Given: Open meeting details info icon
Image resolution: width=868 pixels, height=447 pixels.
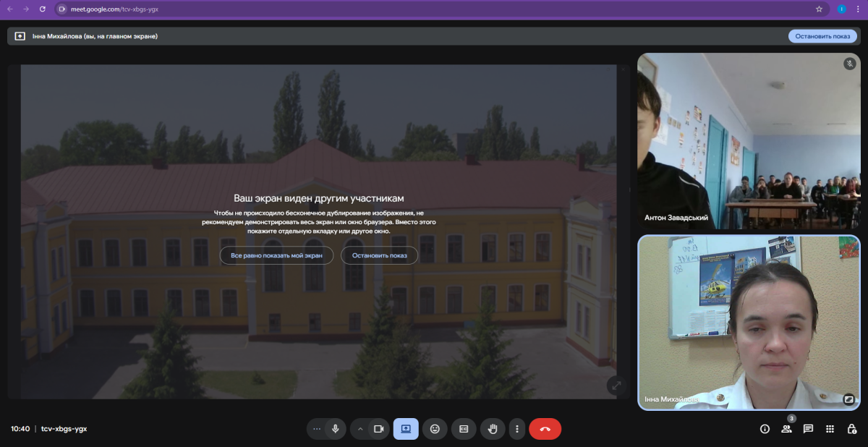Looking at the screenshot, I should click(765, 429).
